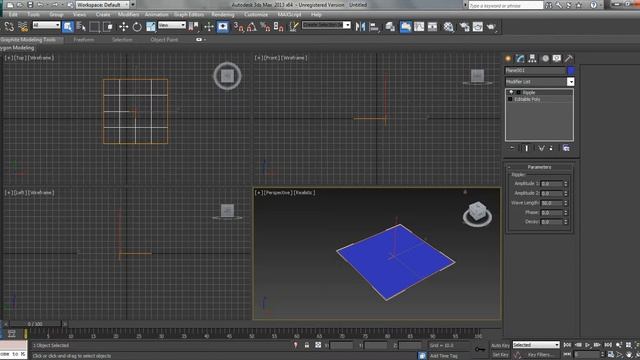Click the Amplitude 1 spinner arrows
Image resolution: width=640 pixels, height=360 pixels.
(x=566, y=184)
